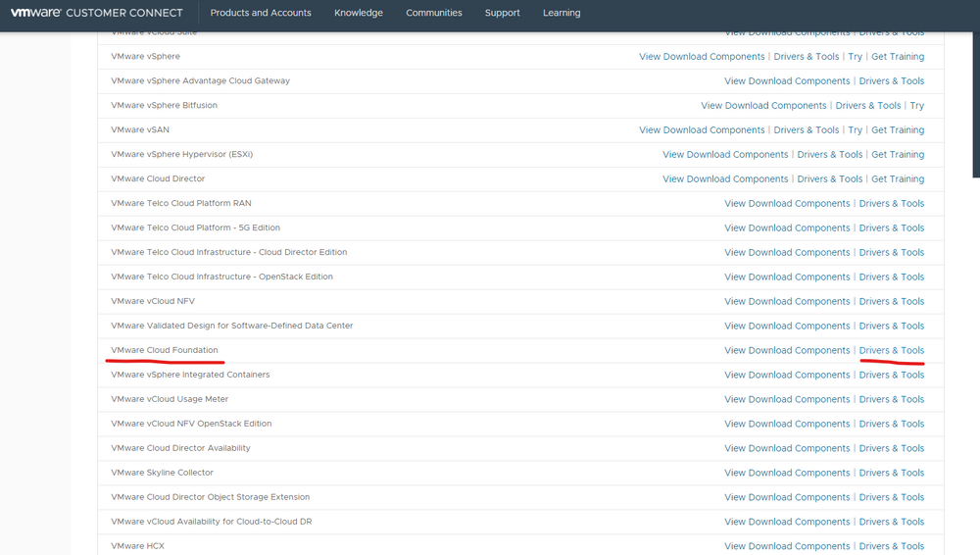The width and height of the screenshot is (980, 555).
Task: Open Products and Accounts menu
Action: coord(261,13)
